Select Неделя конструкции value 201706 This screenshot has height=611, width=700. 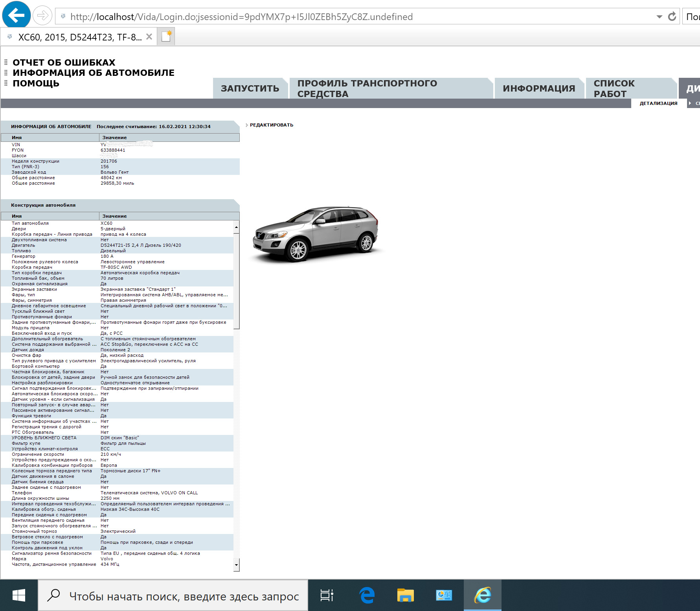pyautogui.click(x=109, y=161)
